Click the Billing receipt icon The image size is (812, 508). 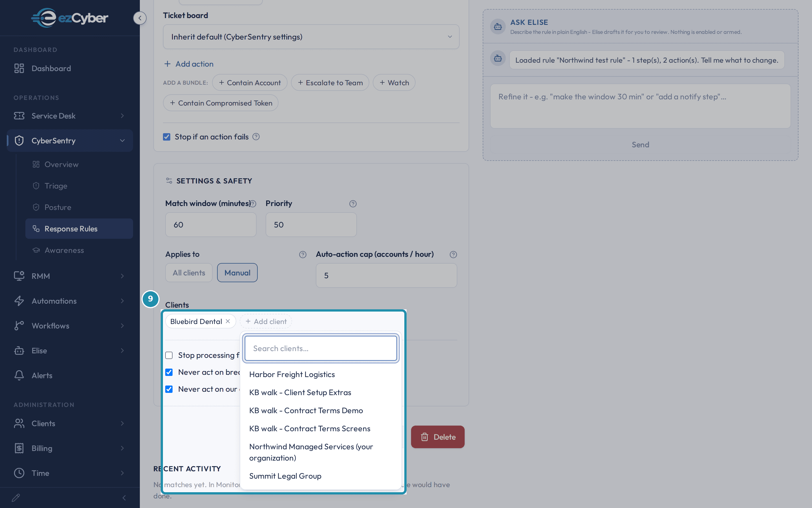tap(19, 448)
